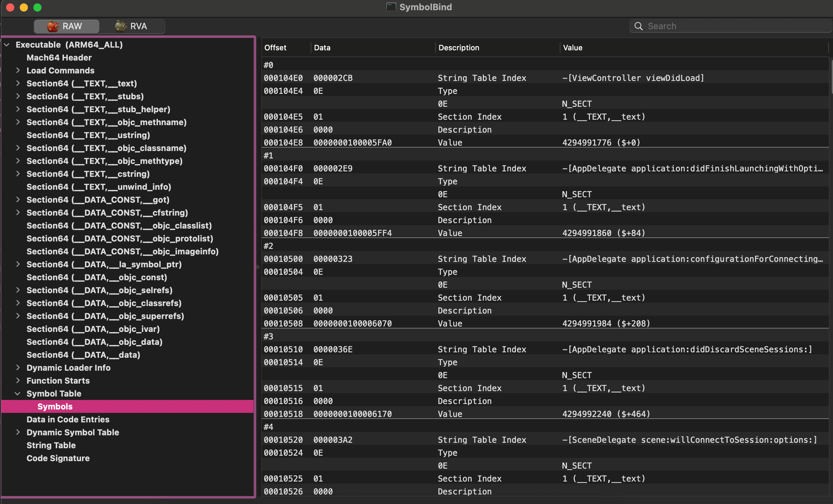The height and width of the screenshot is (504, 833).
Task: Expand the Function Starts node
Action: (18, 381)
